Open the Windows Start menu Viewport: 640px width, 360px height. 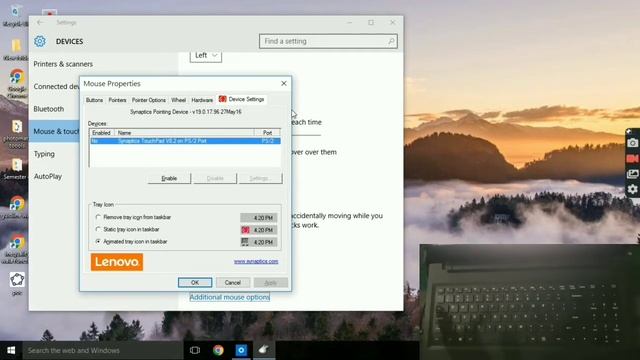(11, 350)
